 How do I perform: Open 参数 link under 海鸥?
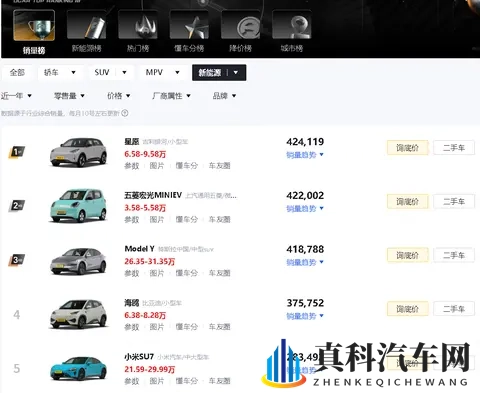pyautogui.click(x=132, y=327)
